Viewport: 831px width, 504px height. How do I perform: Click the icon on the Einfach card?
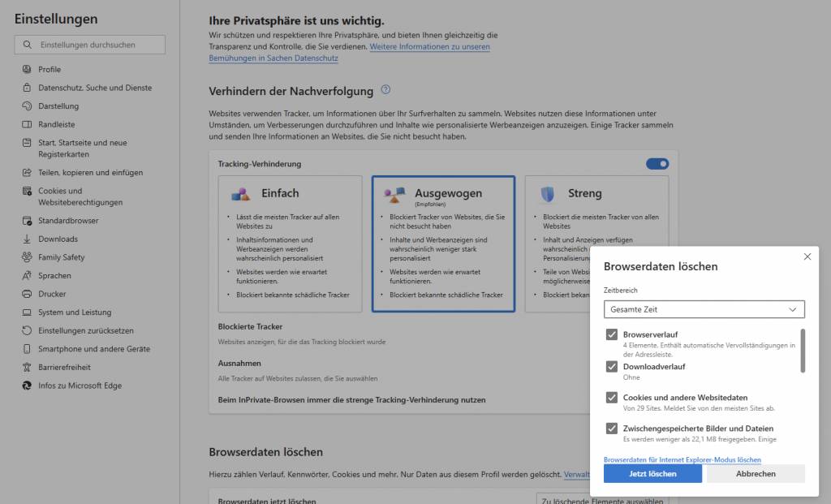(239, 195)
